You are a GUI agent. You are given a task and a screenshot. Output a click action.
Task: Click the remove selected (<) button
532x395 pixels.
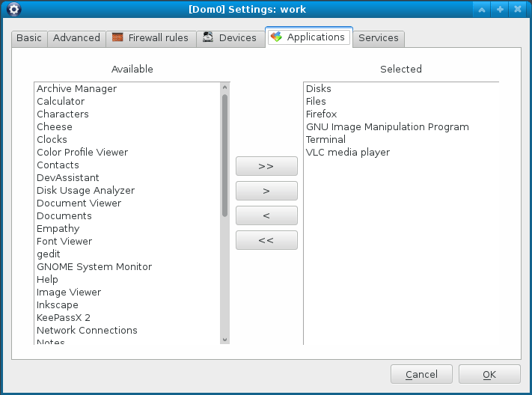tap(266, 215)
